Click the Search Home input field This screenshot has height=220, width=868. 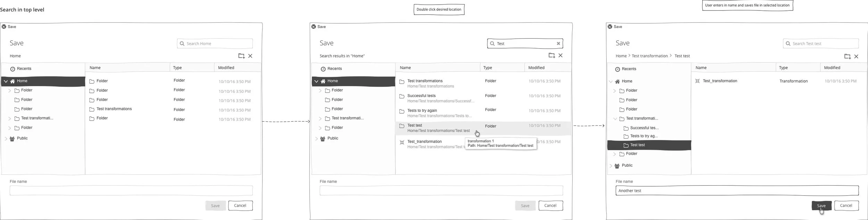(x=215, y=43)
